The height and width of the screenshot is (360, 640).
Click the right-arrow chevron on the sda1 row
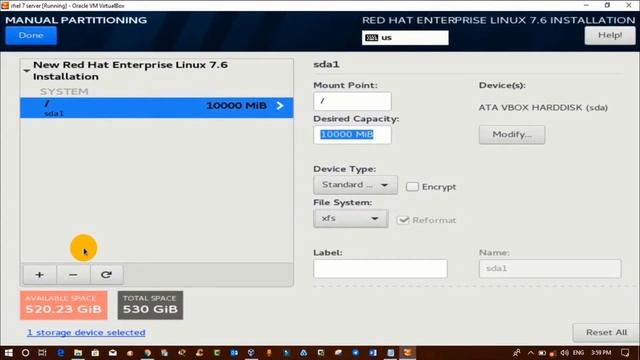coord(280,106)
